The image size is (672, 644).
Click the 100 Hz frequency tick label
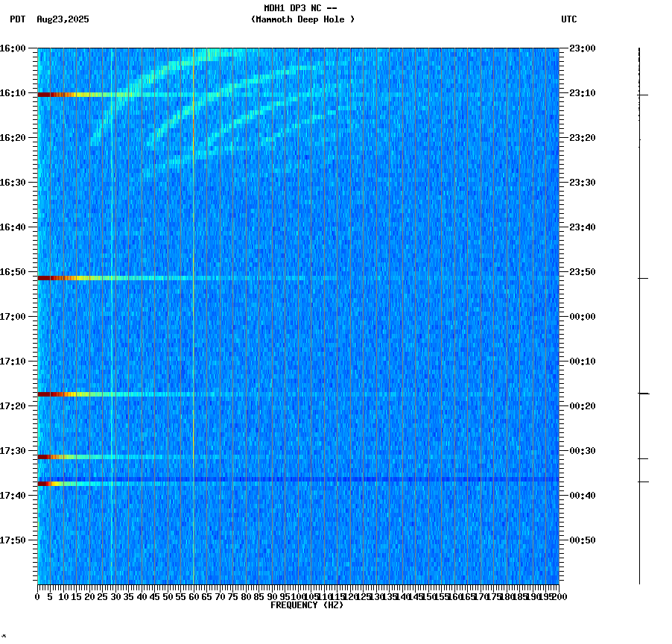(297, 596)
